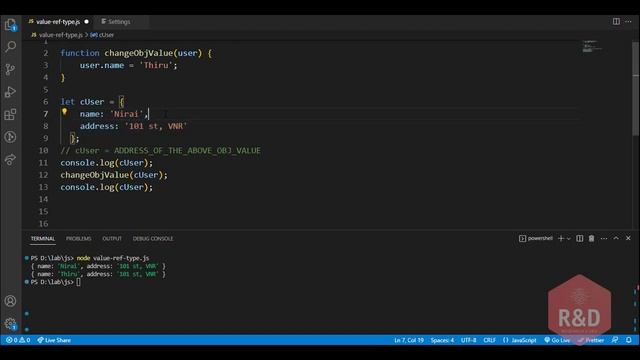Image resolution: width=640 pixels, height=360 pixels.
Task: Open terminal panel more actions ellipsis
Action: pyautogui.click(x=604, y=238)
